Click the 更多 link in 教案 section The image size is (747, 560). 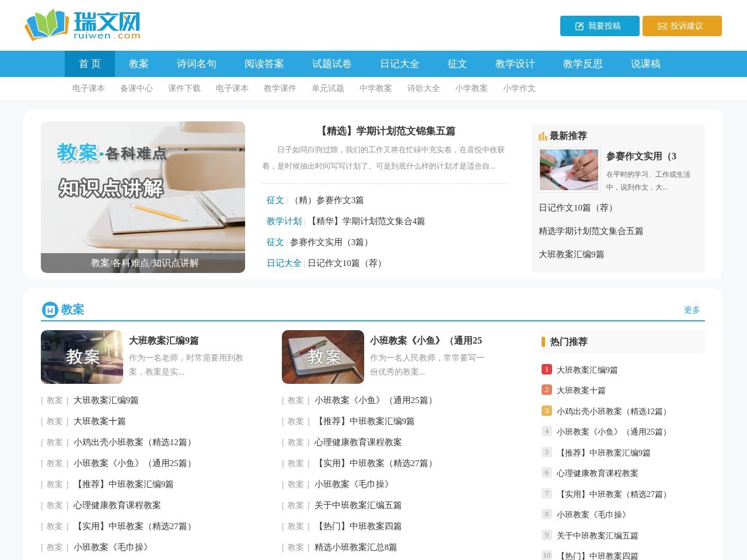(x=692, y=310)
